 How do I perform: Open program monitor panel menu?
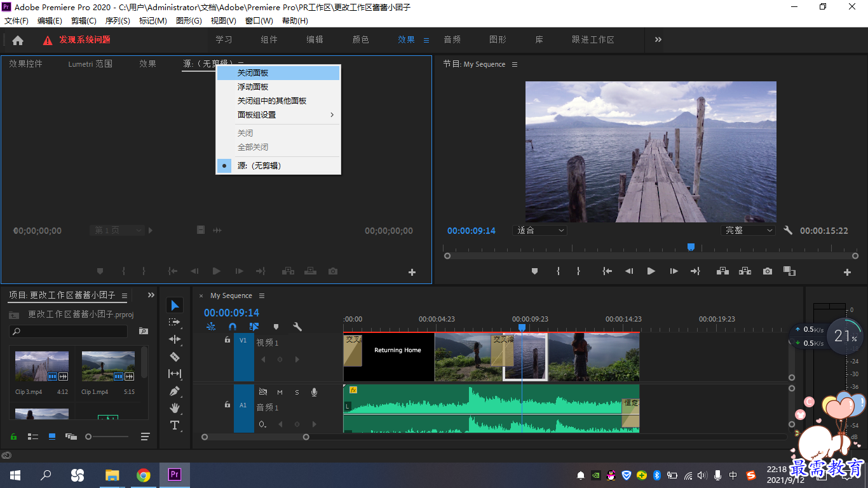pos(515,64)
